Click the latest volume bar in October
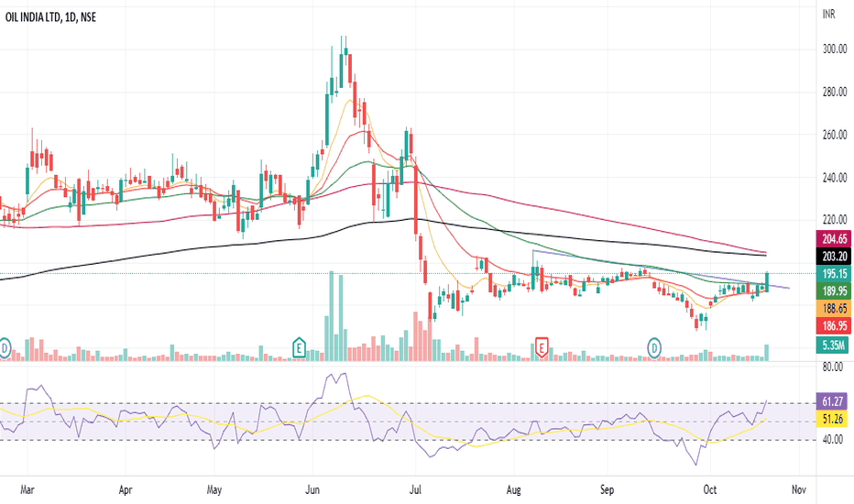 767,353
